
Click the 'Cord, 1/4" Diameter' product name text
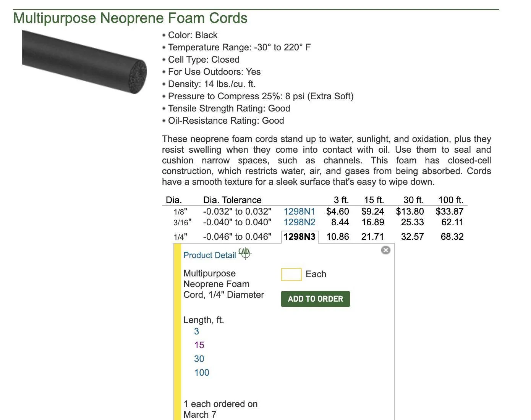223,295
